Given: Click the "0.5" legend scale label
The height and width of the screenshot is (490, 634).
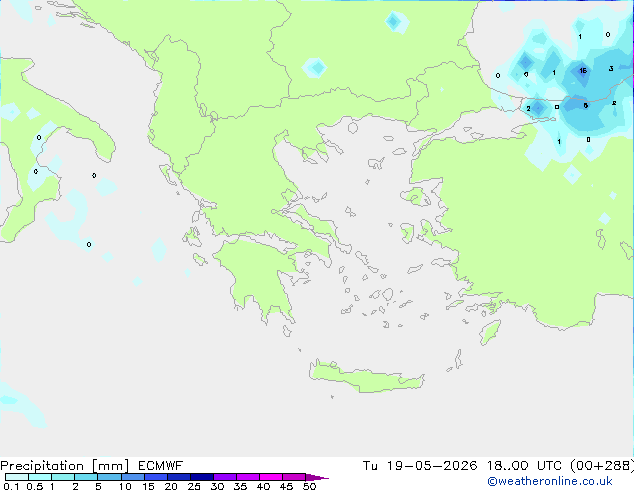Looking at the screenshot, I should pyautogui.click(x=34, y=486).
